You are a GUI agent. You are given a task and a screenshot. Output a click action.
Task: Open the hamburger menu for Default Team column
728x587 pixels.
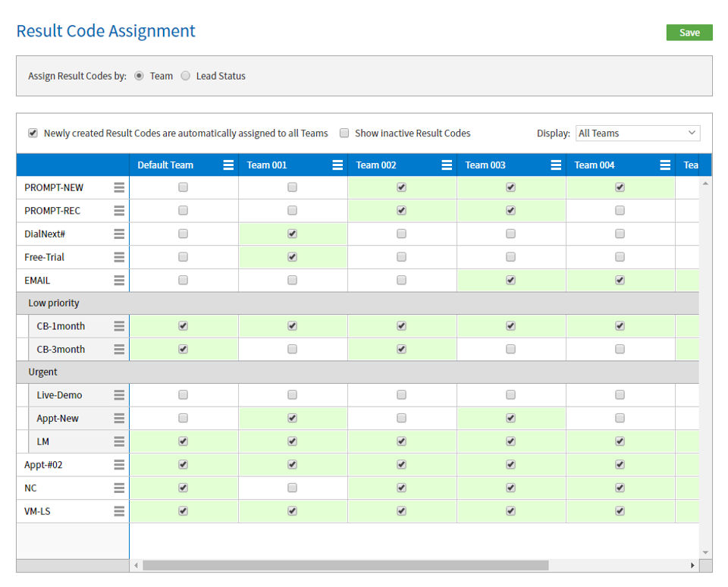point(228,165)
